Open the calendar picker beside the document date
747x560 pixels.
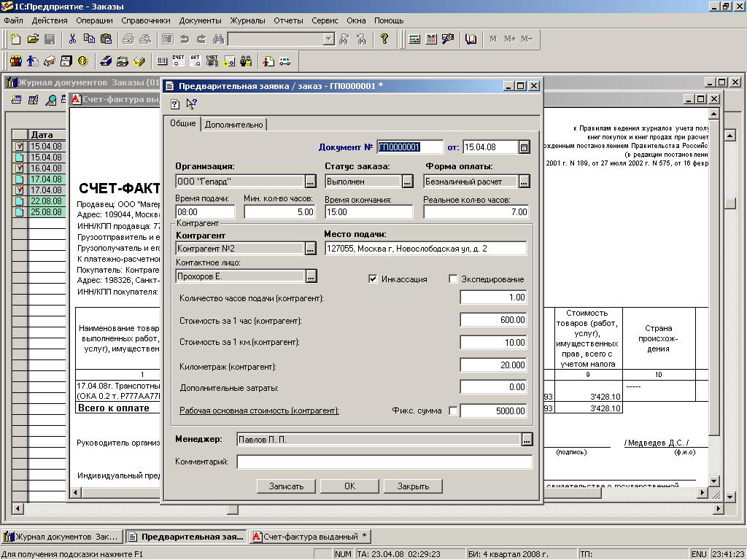tap(524, 147)
